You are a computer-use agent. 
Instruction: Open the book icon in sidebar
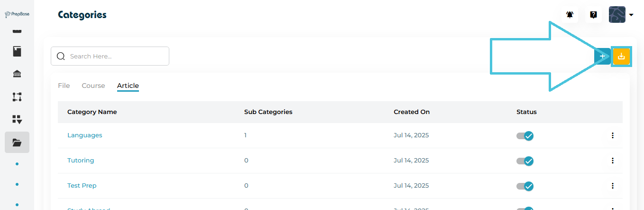[17, 51]
